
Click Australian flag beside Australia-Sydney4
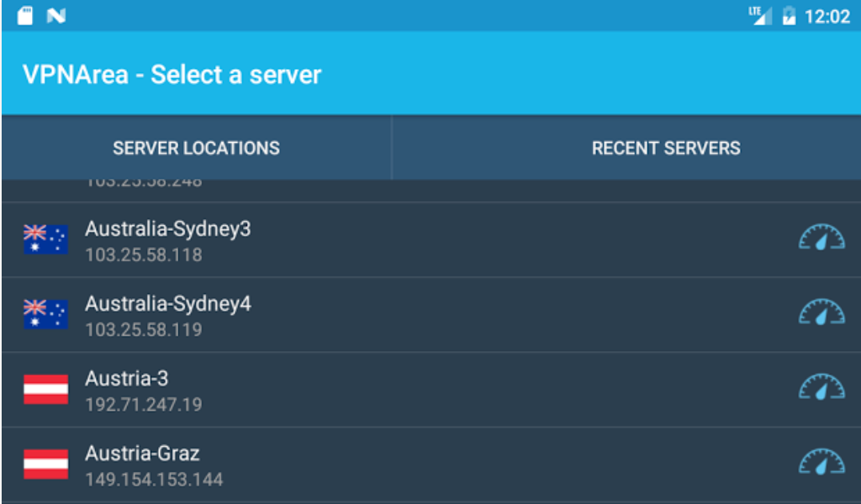click(x=45, y=315)
